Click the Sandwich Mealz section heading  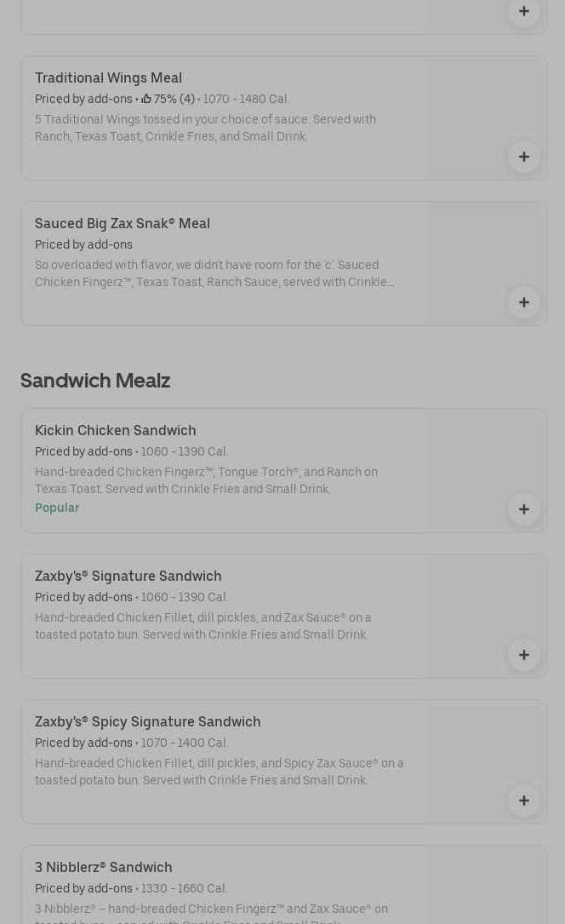click(x=94, y=380)
